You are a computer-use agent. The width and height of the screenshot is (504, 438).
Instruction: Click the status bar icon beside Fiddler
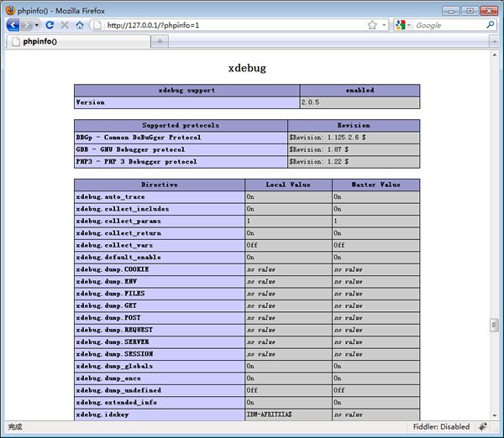(x=483, y=427)
